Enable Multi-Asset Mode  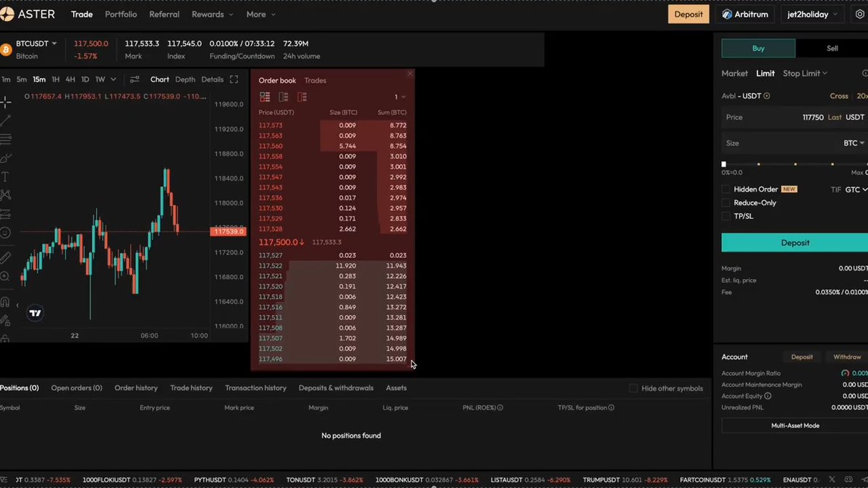[796, 425]
